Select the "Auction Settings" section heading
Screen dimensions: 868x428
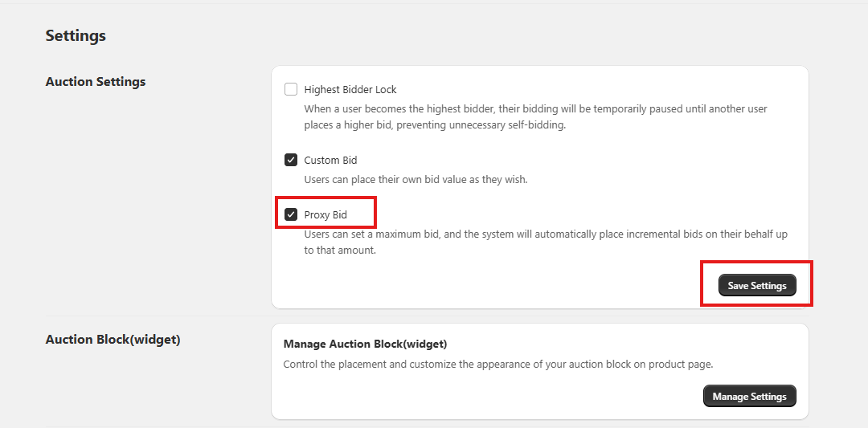96,82
